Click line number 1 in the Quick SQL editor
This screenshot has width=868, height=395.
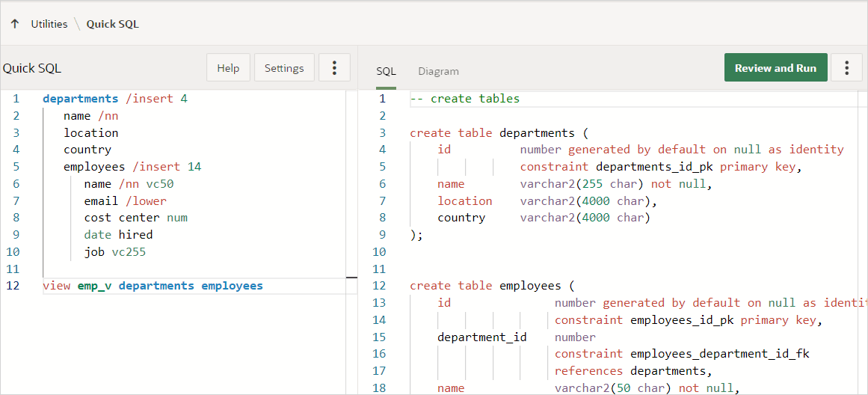pos(16,99)
